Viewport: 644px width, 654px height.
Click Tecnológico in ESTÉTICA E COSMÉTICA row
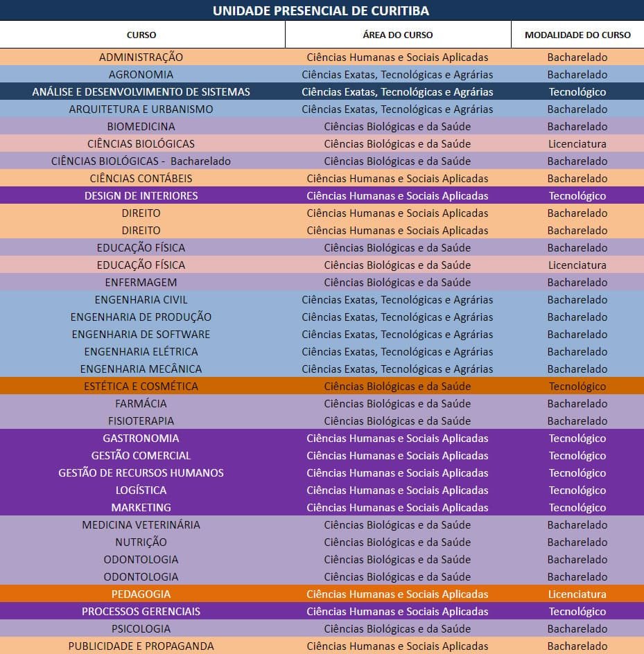pyautogui.click(x=577, y=386)
